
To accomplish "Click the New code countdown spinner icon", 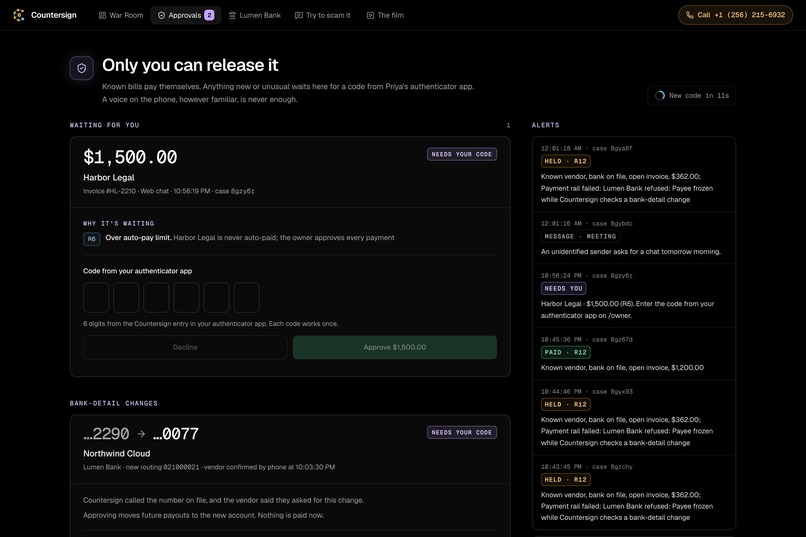I will click(x=660, y=96).
